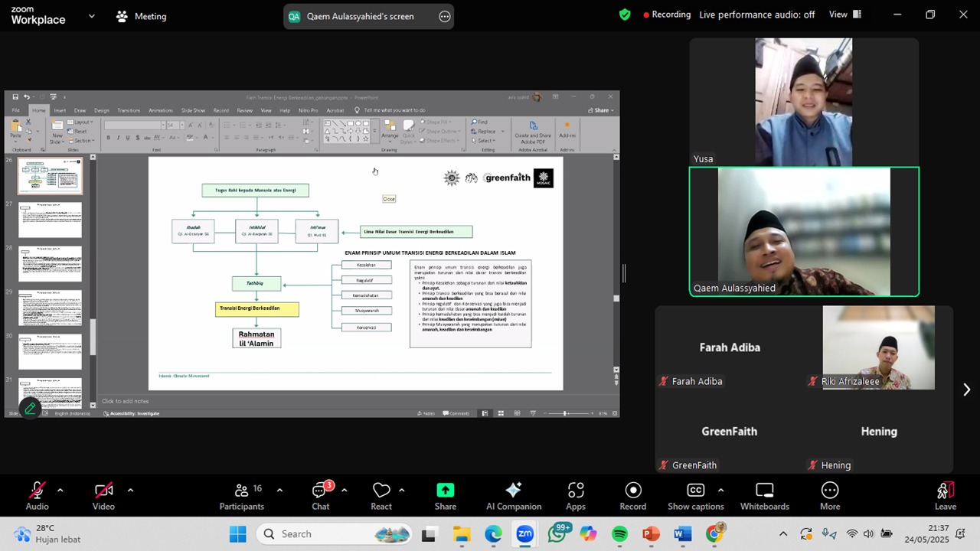
Task: Open the Whiteboards tool
Action: 764,496
